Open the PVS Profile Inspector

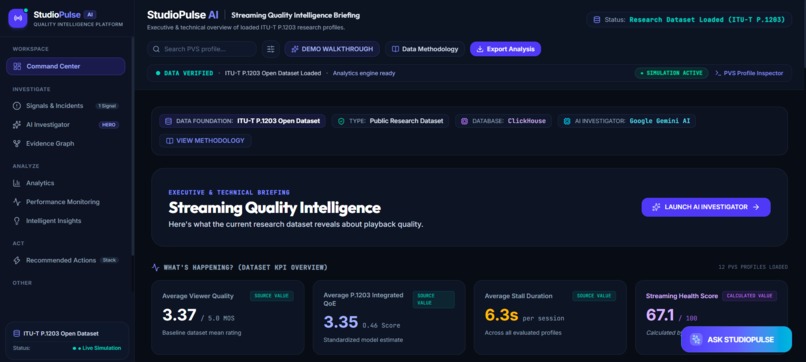pyautogui.click(x=749, y=74)
